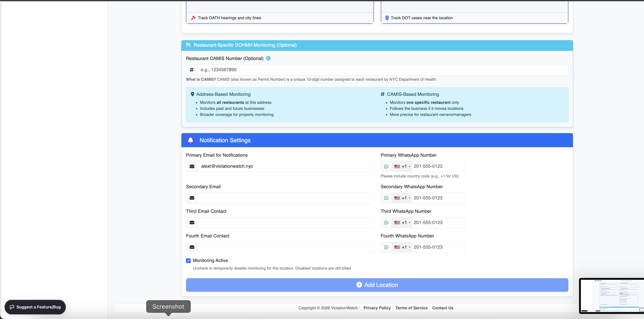Image resolution: width=644 pixels, height=319 pixels.
Task: Click "Includes past and future businesses" text
Action: [x=232, y=108]
